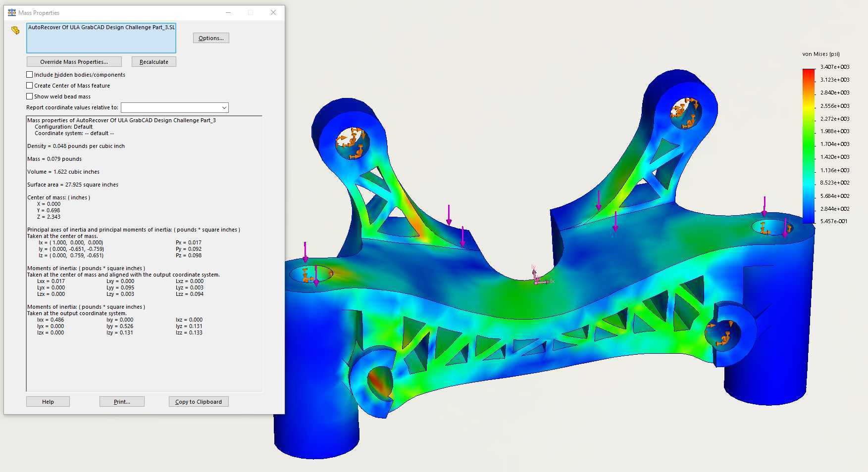Open Override Mass Properties dialog
This screenshot has width=868, height=472.
coord(74,62)
